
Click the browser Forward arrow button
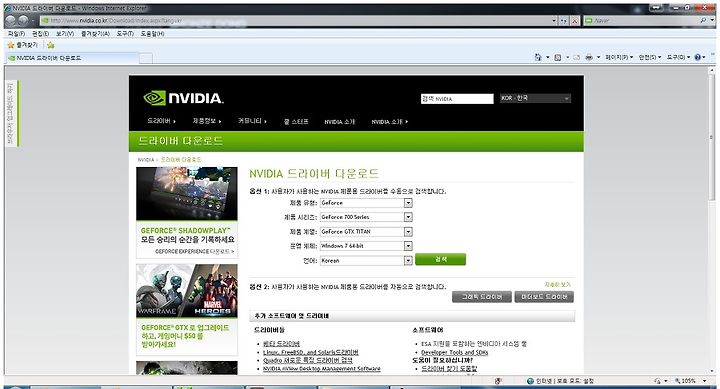coord(22,21)
